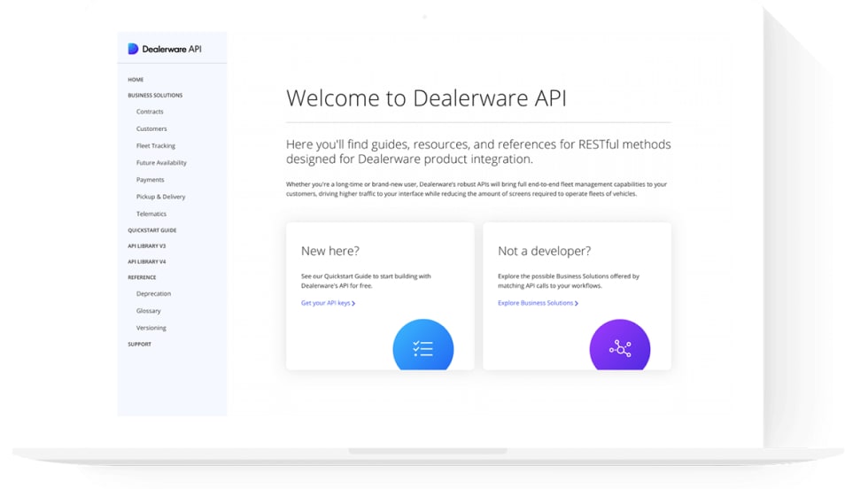This screenshot has height=489, width=868.
Task: Navigate to Fleet Tracking
Action: pos(156,145)
